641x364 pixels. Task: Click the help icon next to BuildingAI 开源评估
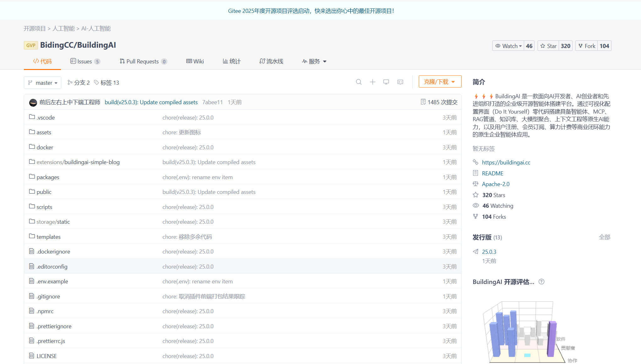click(x=541, y=282)
